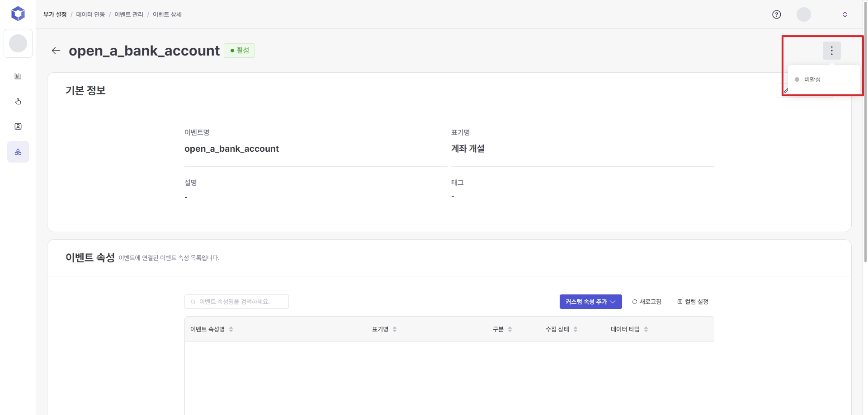Click the back arrow beside open_a_bank_account
Viewport: 868px width, 415px height.
[56, 51]
